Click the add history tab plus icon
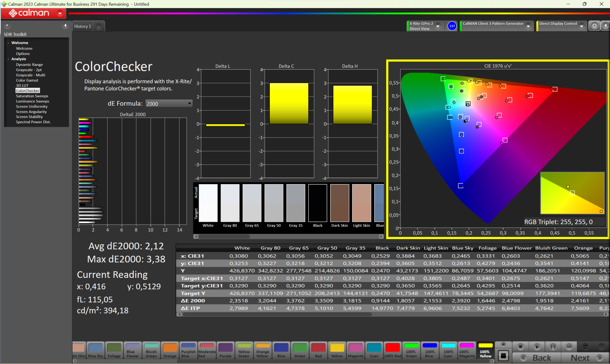This screenshot has width=610, height=364. point(98,27)
